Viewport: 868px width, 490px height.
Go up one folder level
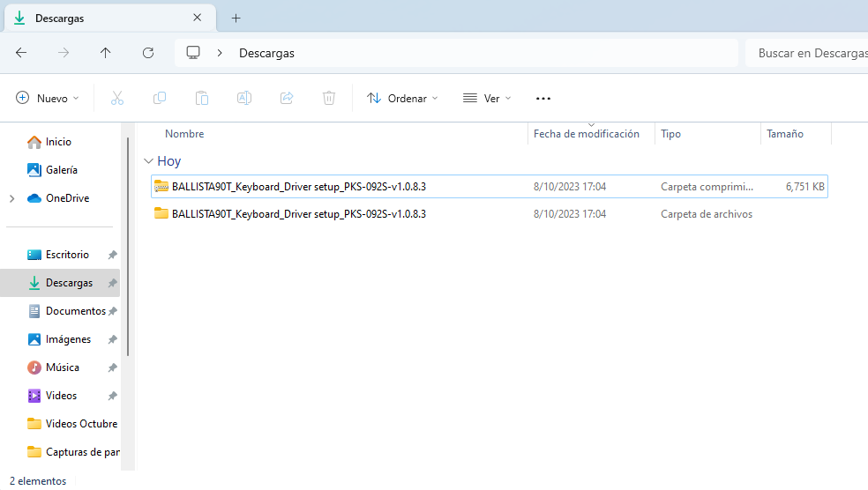[106, 53]
